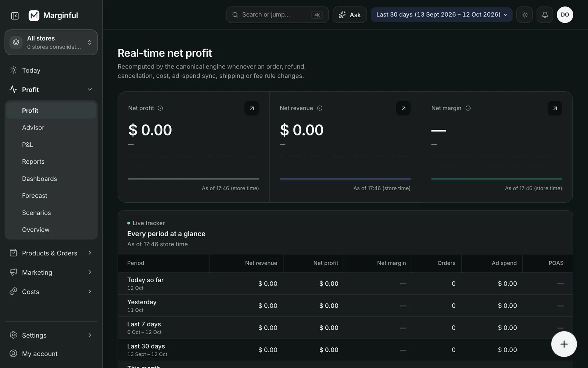Open My account
588x368 pixels.
[x=51, y=354]
